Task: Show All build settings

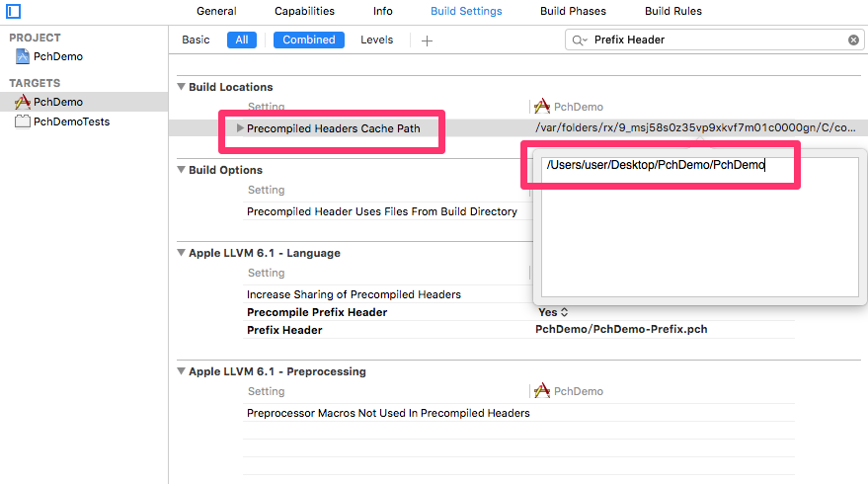Action: point(242,40)
